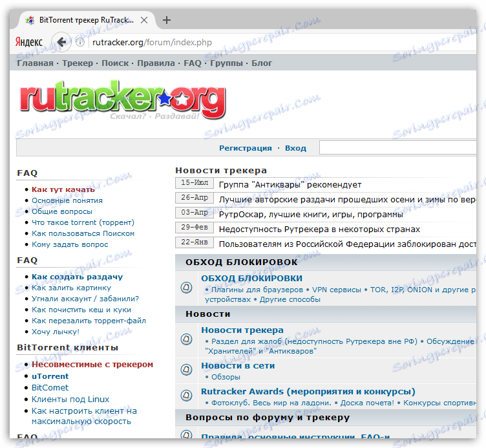The height and width of the screenshot is (448, 486).
Task: Close the BitTorrent трекер RuTracker tab
Action: click(x=144, y=20)
